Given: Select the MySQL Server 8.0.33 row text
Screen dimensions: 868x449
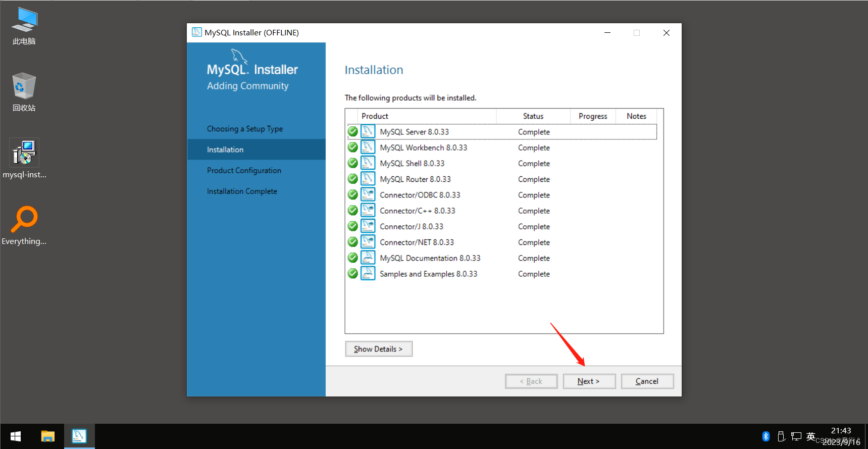Looking at the screenshot, I should coord(415,132).
